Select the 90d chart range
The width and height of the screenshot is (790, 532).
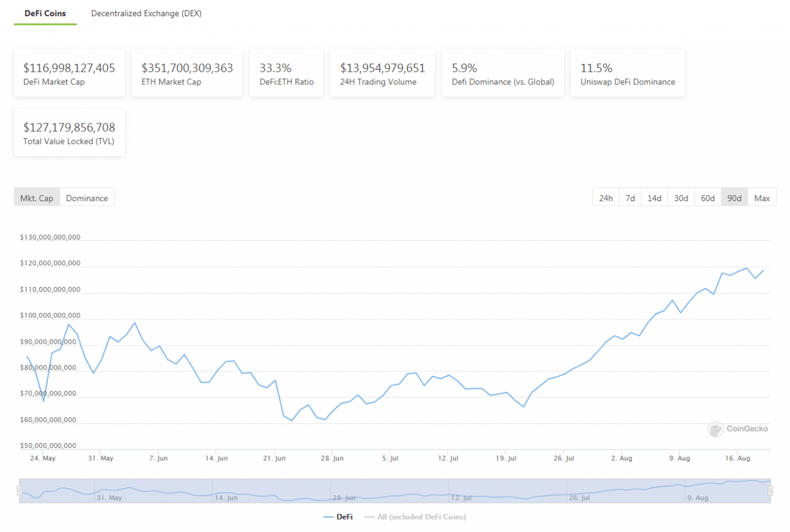(734, 198)
